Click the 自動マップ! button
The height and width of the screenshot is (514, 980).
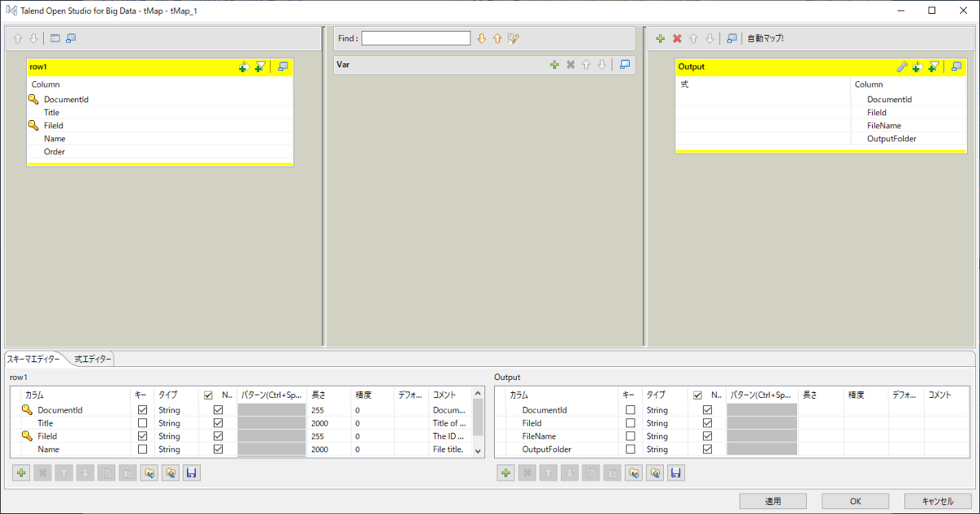tap(766, 38)
